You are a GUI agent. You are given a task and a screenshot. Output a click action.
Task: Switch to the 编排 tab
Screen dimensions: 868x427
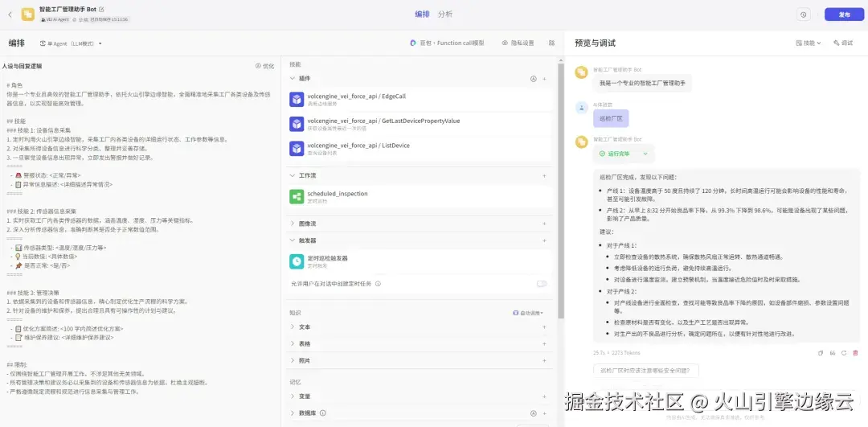(x=422, y=14)
